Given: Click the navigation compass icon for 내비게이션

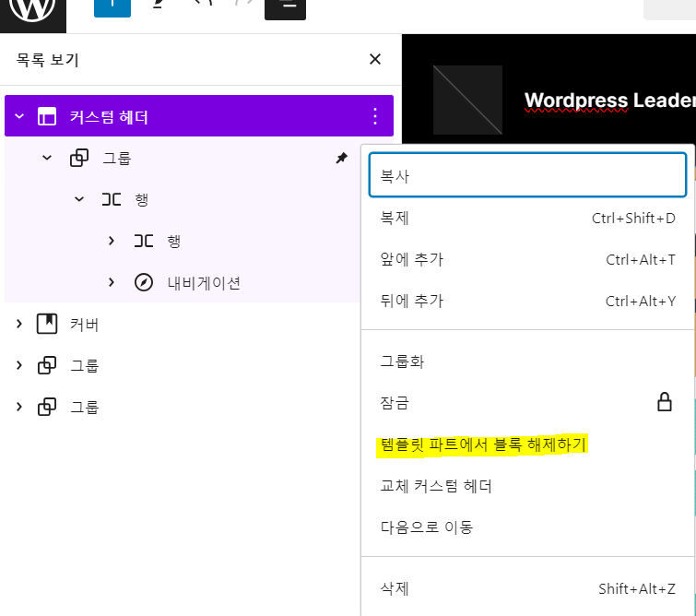Looking at the screenshot, I should click(144, 283).
